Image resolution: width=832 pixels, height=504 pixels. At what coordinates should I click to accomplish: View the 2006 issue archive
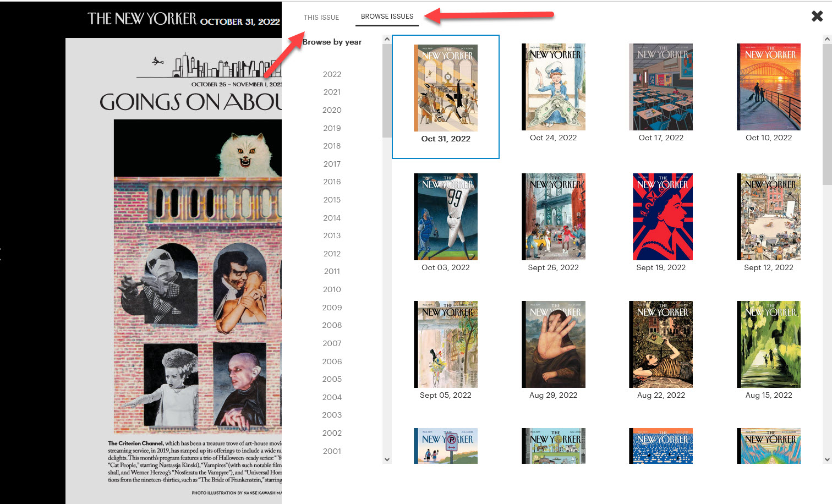(332, 361)
